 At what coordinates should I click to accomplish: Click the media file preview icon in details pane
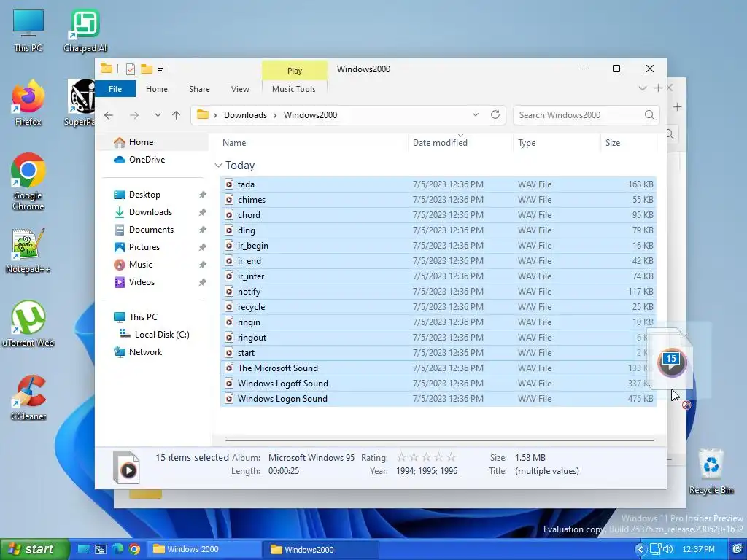point(126,467)
